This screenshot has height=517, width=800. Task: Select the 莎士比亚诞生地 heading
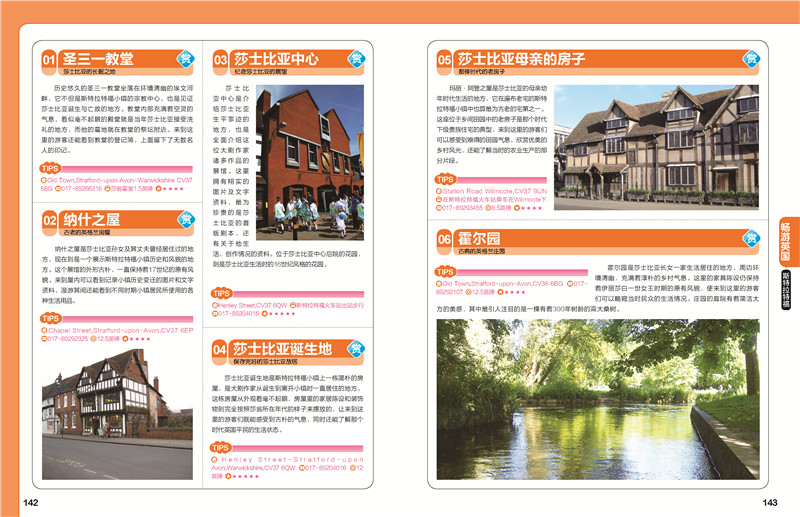(x=283, y=349)
